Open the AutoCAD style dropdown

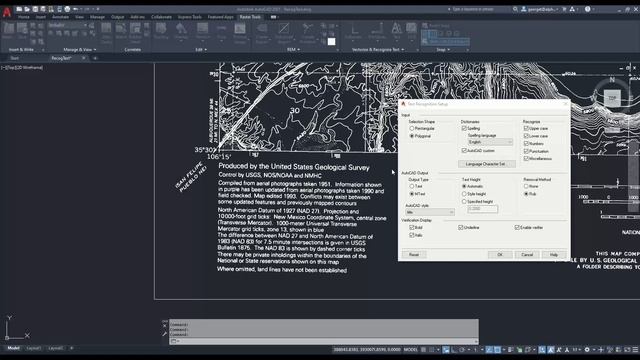click(430, 212)
